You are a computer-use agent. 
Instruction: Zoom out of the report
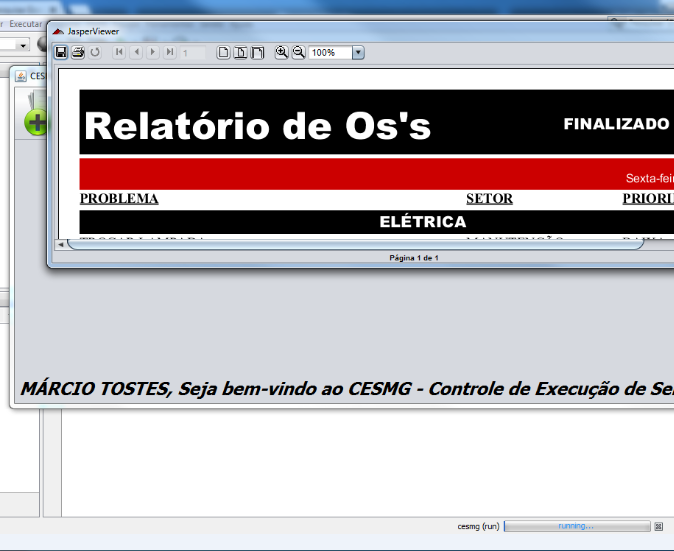299,52
